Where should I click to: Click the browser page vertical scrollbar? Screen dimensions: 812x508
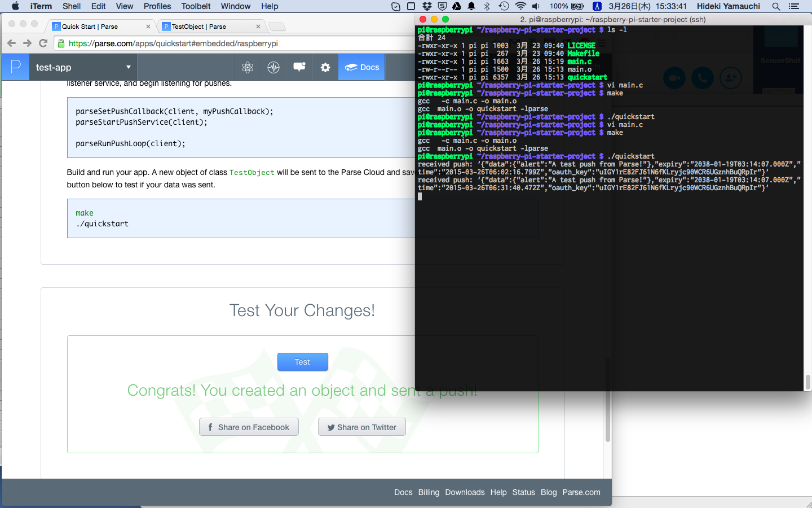[x=608, y=400]
